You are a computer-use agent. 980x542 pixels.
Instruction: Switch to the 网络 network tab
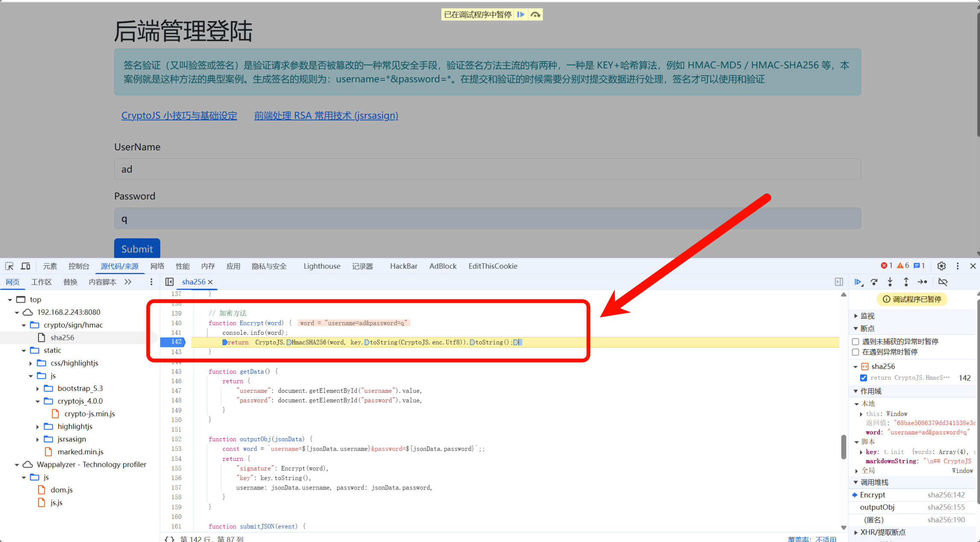point(157,266)
